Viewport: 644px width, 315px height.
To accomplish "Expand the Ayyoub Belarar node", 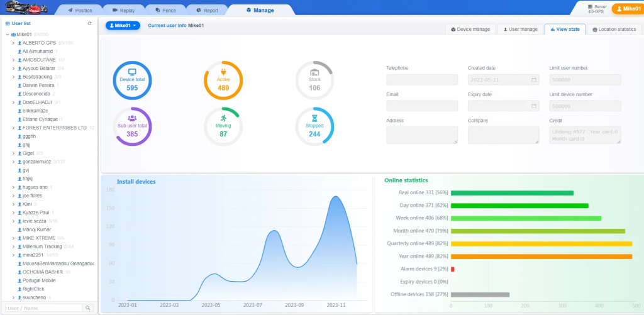I will (14, 68).
